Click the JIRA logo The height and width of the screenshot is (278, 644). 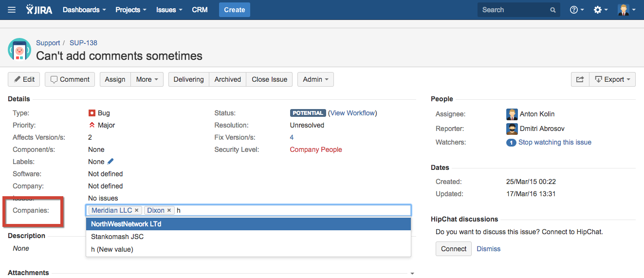39,10
